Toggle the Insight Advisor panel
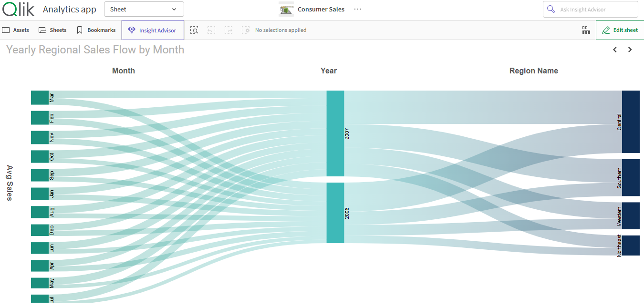 (153, 30)
